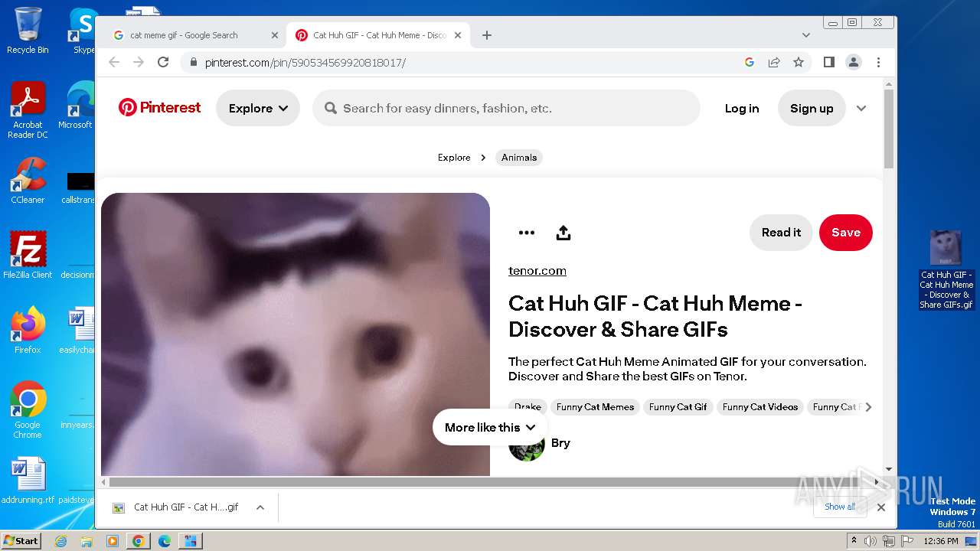Select the Funny Cat Memes tag
This screenshot has height=551, width=980.
tap(595, 407)
